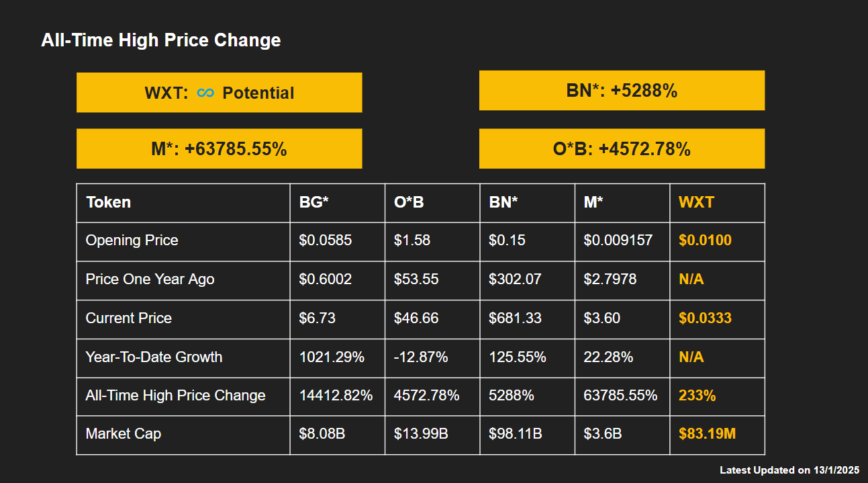Click the BN*: +5288% yellow banner
The image size is (868, 483).
pos(622,91)
